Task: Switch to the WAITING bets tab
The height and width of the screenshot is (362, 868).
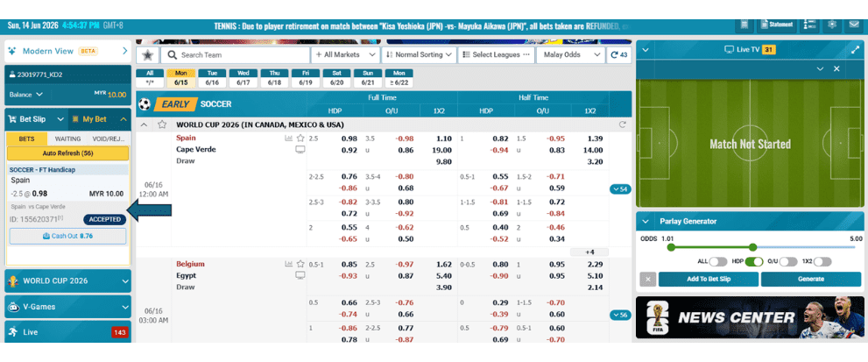Action: (67, 138)
